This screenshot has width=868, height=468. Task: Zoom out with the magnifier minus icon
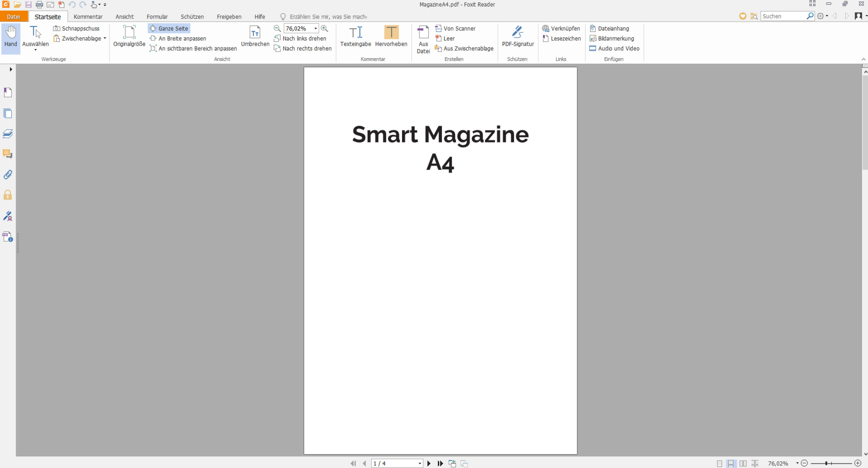click(x=277, y=28)
